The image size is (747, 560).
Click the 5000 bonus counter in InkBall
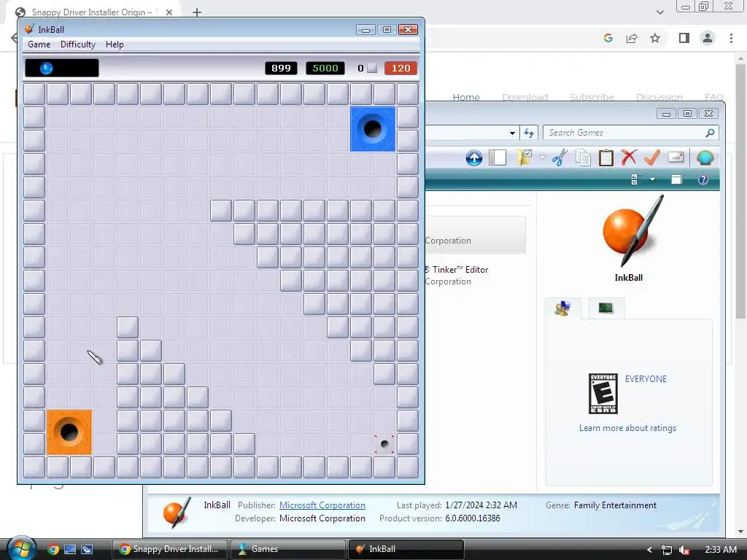[x=325, y=68]
